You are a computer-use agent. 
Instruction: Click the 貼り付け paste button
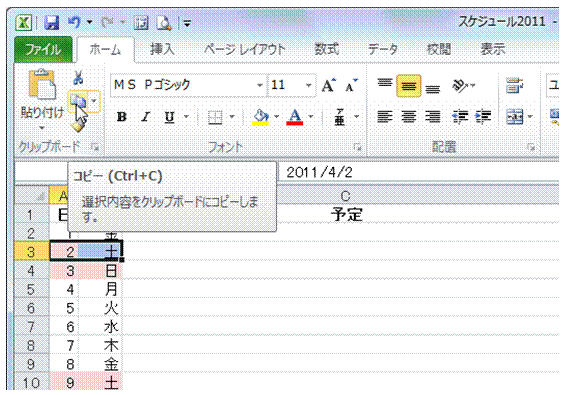[42, 84]
